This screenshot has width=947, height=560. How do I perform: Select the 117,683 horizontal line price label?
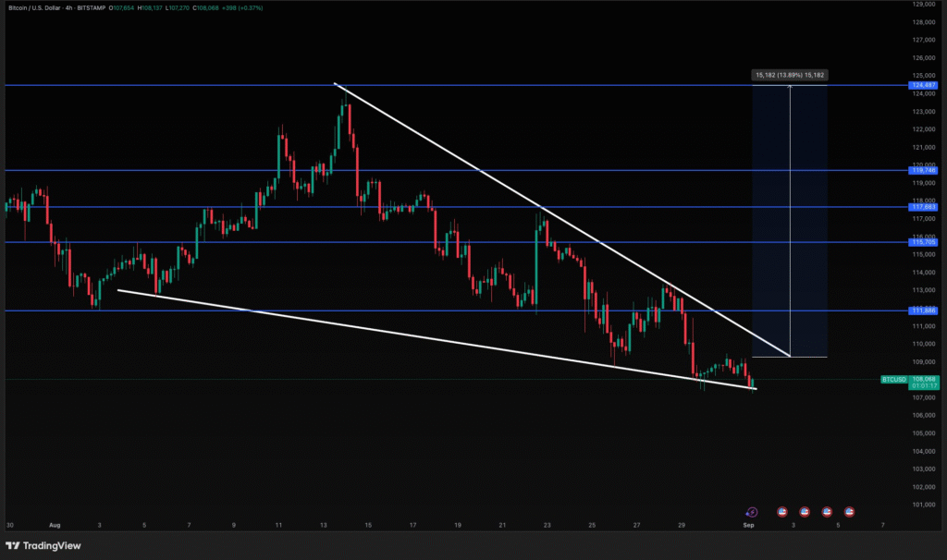[924, 207]
